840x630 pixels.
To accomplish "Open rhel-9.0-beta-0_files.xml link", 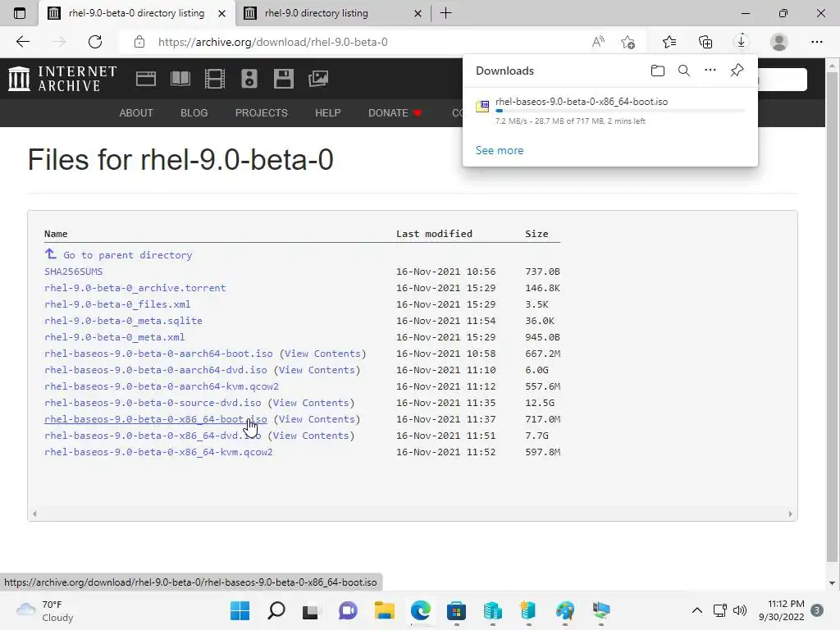I will [117, 304].
